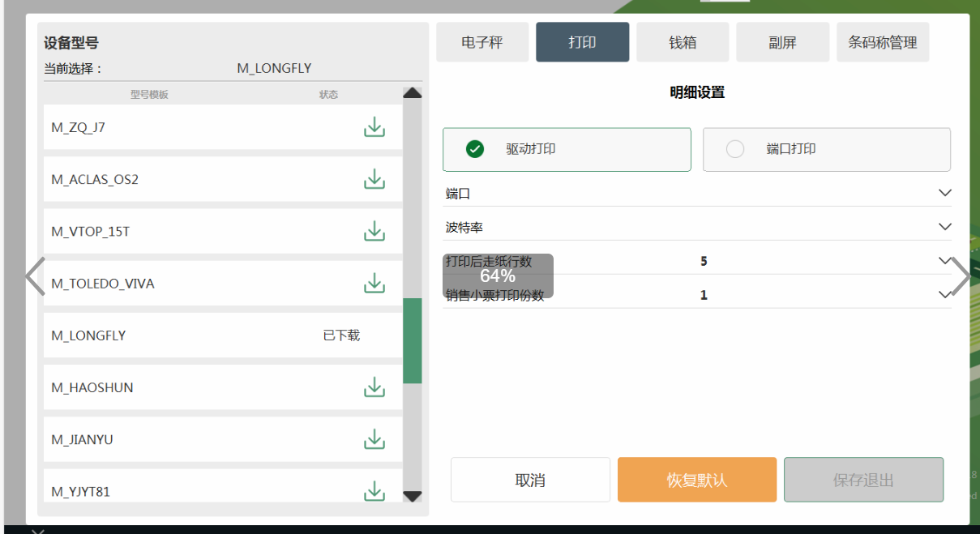Download the M_ZQ_J7 model template
Viewport: 980px width, 534px height.
pyautogui.click(x=374, y=127)
